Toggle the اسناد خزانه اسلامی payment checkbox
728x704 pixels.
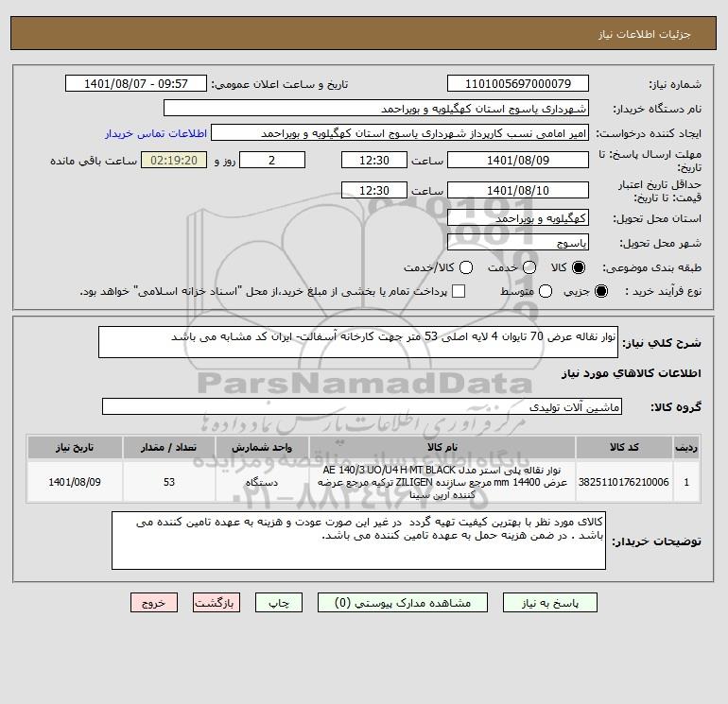(459, 291)
